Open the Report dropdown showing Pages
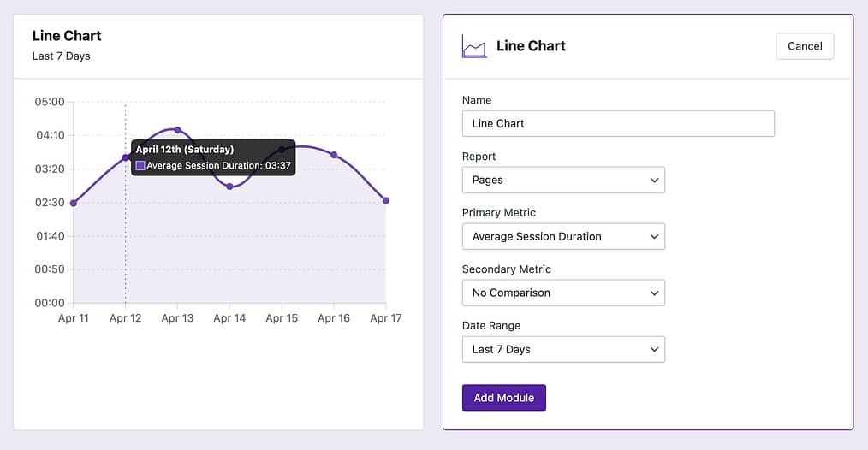 click(563, 180)
